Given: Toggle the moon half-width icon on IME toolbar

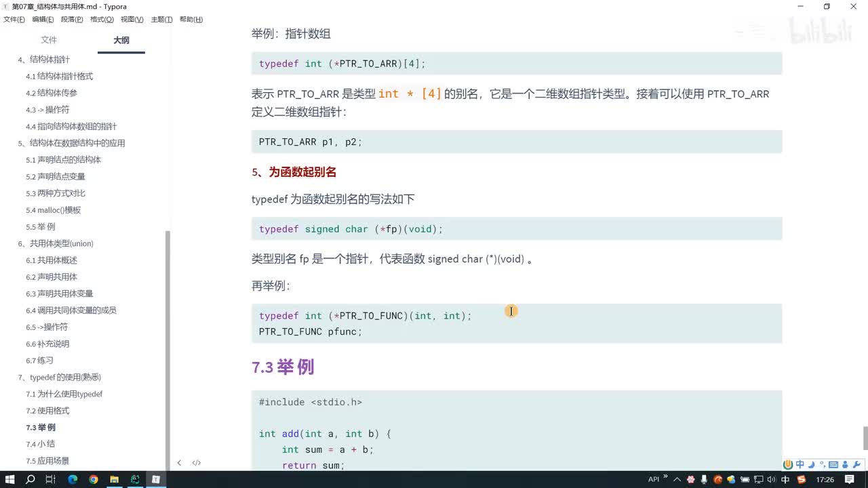Looking at the screenshot, I should pos(812,464).
